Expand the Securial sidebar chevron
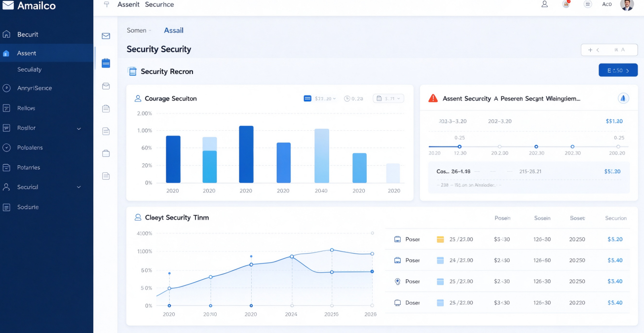Viewport: 644px width, 333px height. tap(79, 187)
